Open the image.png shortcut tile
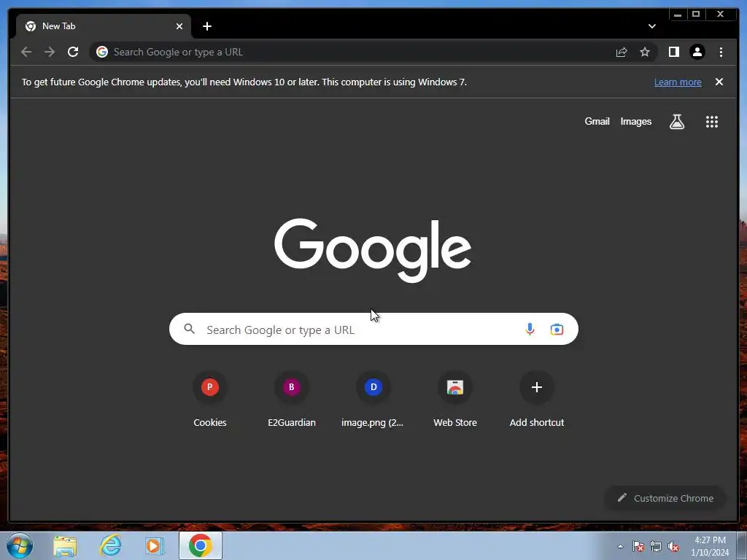The image size is (747, 560). click(373, 400)
